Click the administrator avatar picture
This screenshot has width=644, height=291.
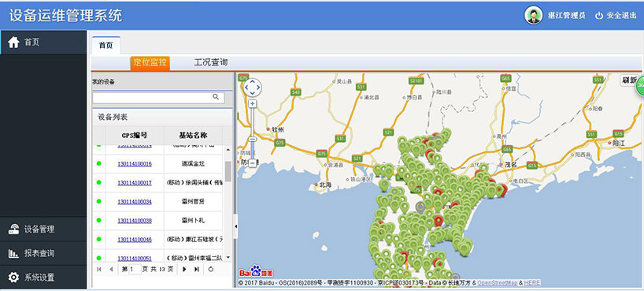click(x=533, y=16)
